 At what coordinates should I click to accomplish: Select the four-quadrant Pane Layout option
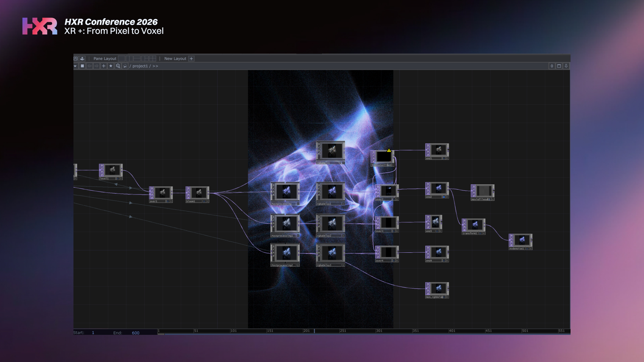(153, 58)
